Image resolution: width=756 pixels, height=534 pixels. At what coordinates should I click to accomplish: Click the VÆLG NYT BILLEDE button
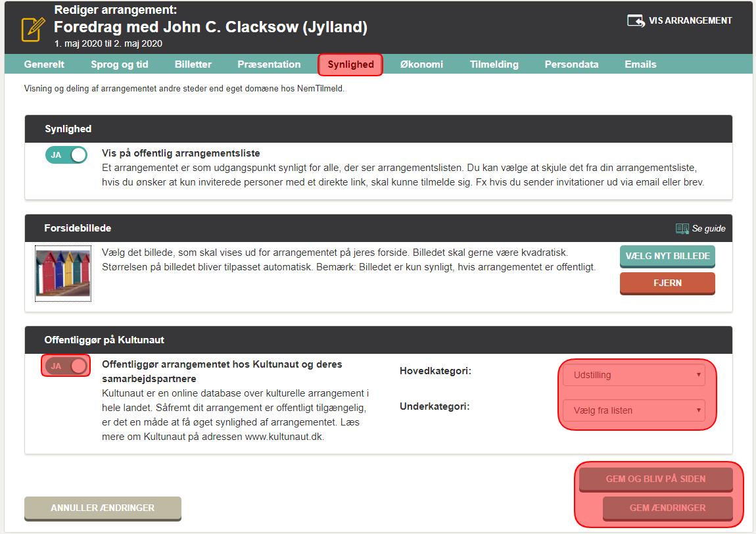point(667,256)
